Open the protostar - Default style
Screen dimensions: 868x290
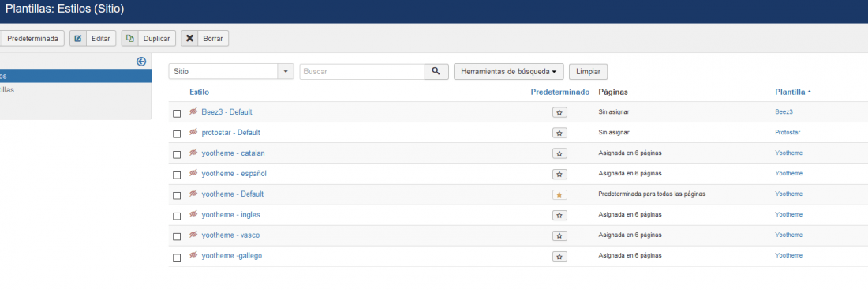(231, 133)
